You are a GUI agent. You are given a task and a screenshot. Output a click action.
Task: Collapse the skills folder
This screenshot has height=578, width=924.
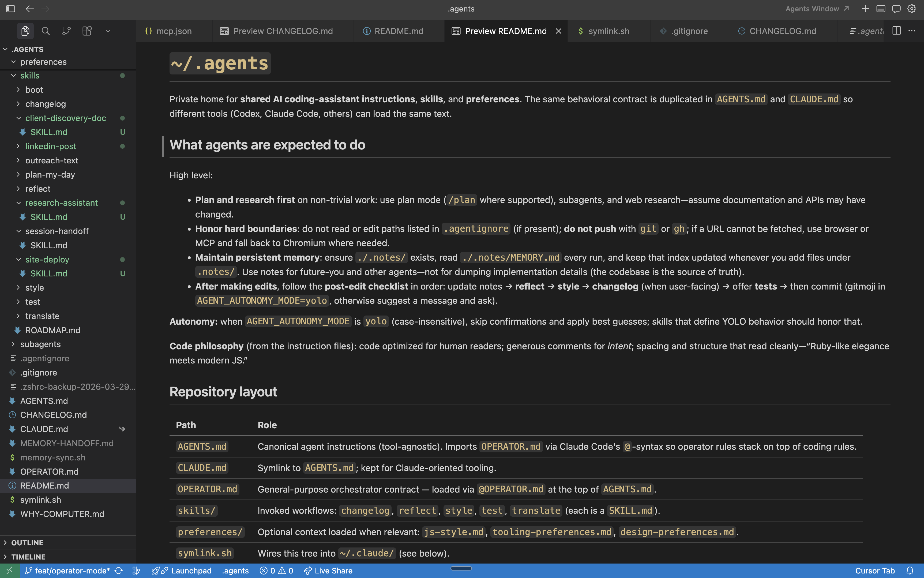click(68, 76)
